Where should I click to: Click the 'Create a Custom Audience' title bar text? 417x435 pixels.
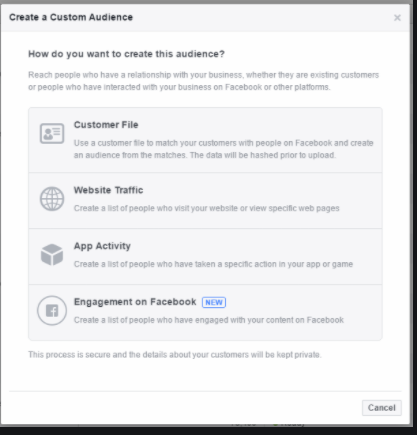pyautogui.click(x=71, y=17)
